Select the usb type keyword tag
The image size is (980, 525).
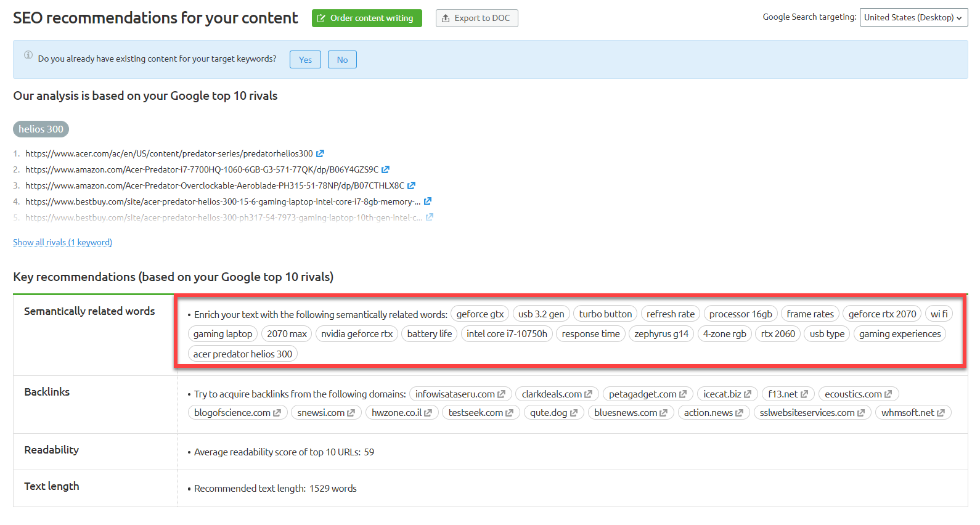click(827, 334)
